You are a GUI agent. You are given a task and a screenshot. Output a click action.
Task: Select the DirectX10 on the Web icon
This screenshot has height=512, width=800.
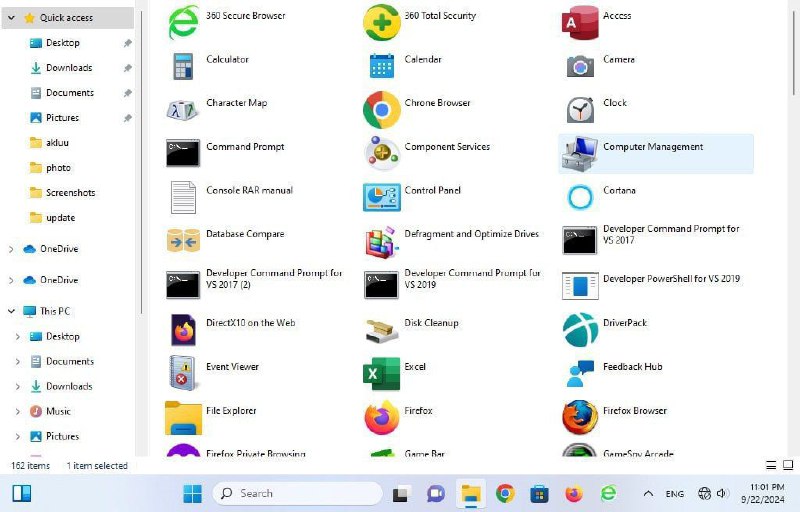(183, 329)
